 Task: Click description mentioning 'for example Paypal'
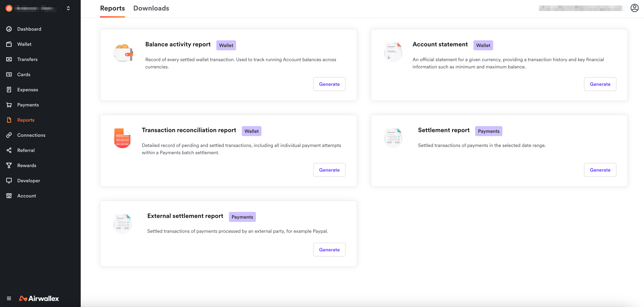pos(237,231)
